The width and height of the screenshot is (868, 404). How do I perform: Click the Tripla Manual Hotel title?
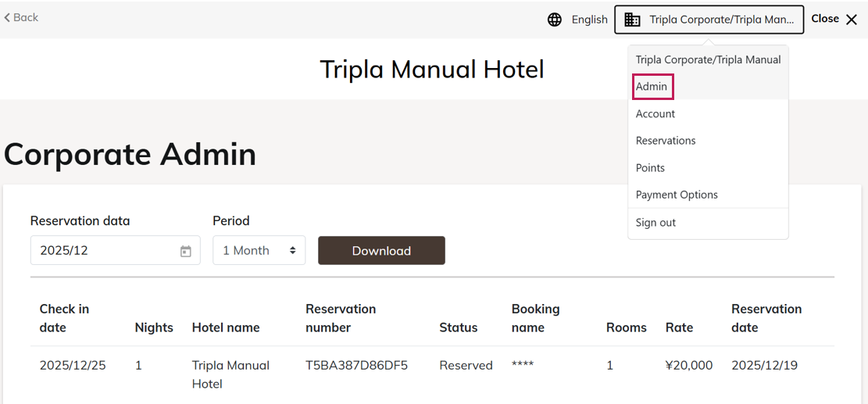click(431, 69)
